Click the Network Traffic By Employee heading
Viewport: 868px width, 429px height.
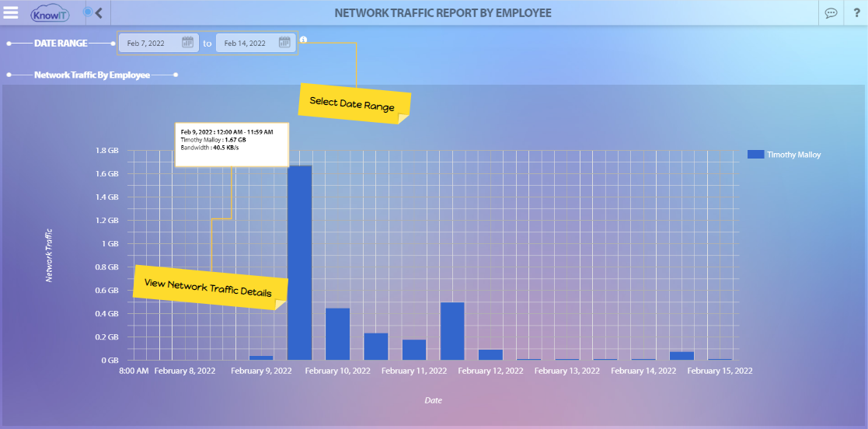92,75
